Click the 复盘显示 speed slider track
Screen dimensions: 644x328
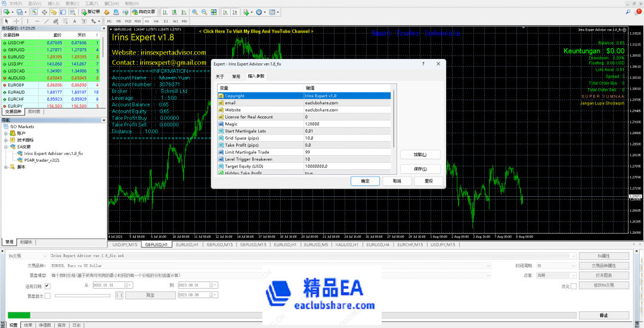(x=83, y=295)
